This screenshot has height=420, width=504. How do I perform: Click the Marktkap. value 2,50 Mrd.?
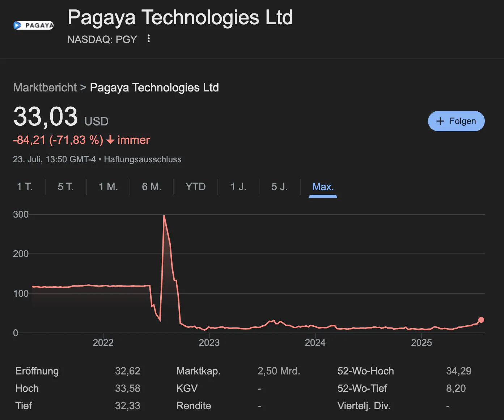click(279, 371)
